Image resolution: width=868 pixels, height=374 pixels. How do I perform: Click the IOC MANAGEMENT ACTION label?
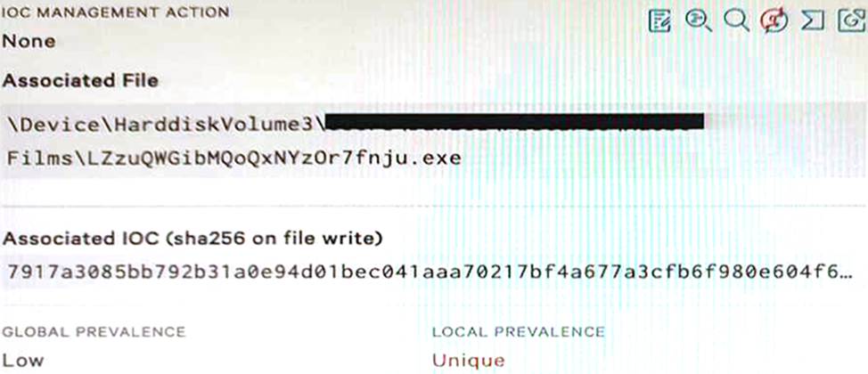pos(116,12)
